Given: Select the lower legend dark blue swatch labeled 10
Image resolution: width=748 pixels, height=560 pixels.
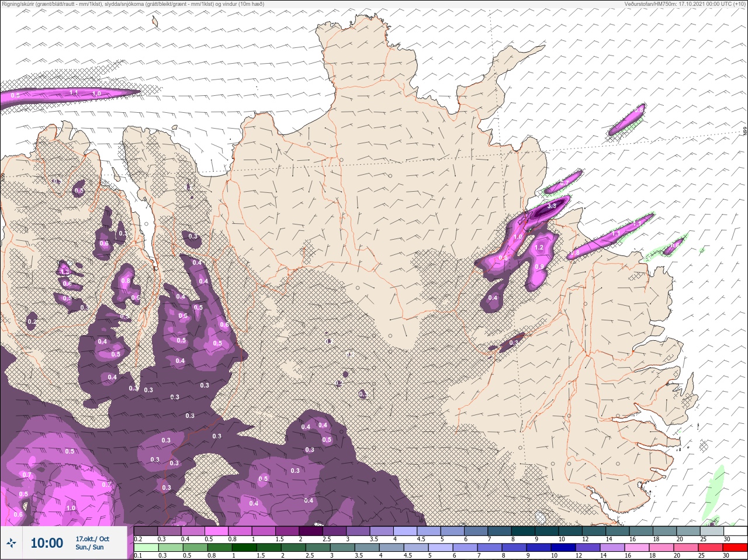Looking at the screenshot, I should click(x=563, y=548).
